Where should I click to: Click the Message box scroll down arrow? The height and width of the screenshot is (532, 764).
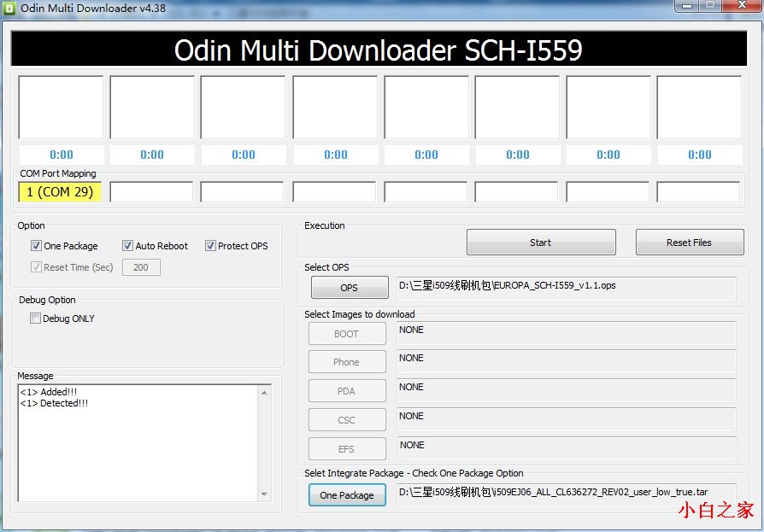pyautogui.click(x=264, y=494)
